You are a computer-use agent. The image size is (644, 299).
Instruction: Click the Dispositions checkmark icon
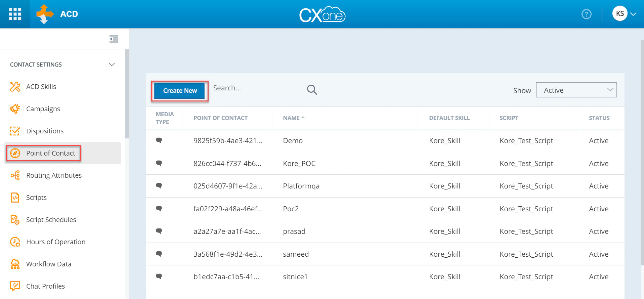pyautogui.click(x=15, y=131)
